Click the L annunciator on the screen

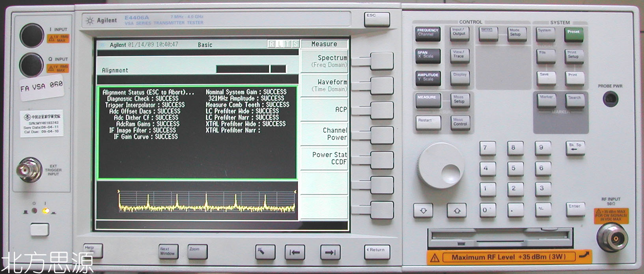[280, 44]
